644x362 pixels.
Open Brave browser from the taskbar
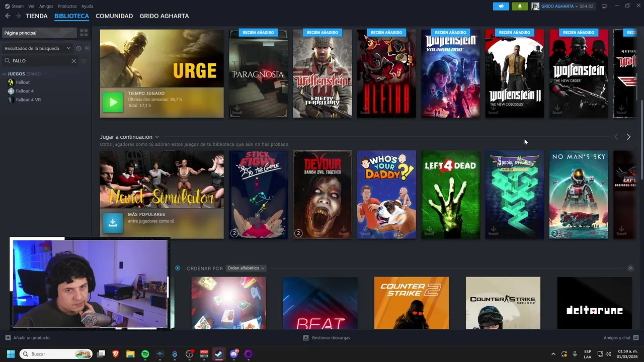click(116, 354)
